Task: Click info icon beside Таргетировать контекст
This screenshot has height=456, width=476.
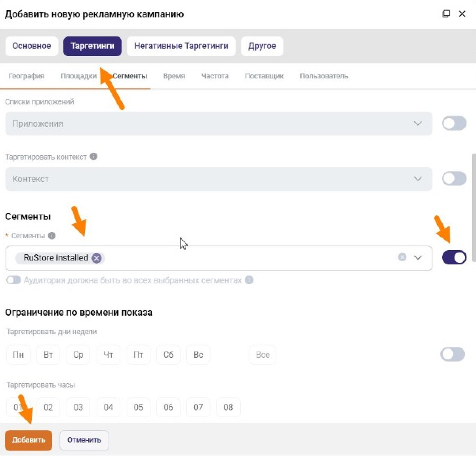Action: click(93, 156)
